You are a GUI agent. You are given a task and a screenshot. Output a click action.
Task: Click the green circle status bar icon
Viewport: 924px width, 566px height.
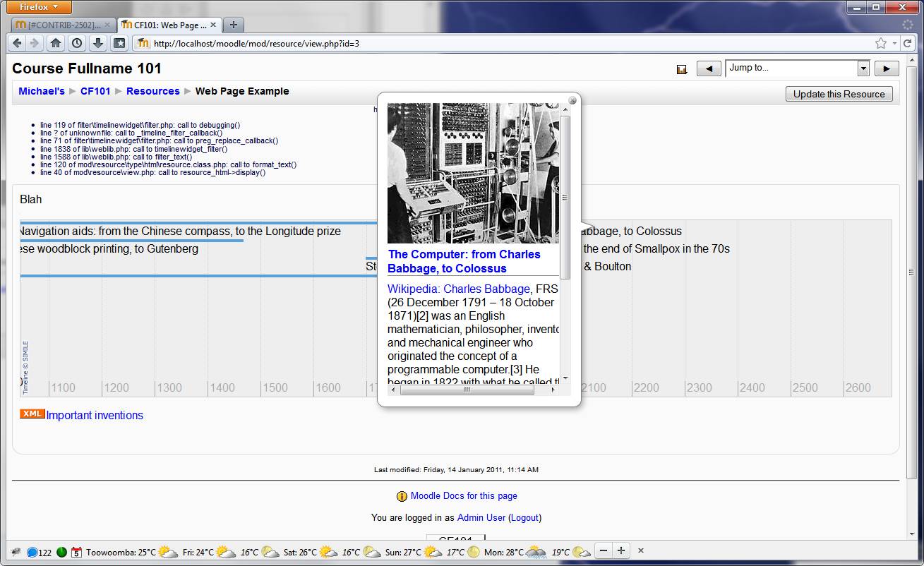click(61, 552)
